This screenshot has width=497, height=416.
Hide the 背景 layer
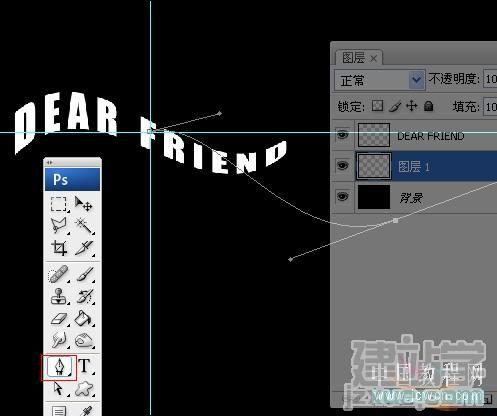tap(342, 196)
